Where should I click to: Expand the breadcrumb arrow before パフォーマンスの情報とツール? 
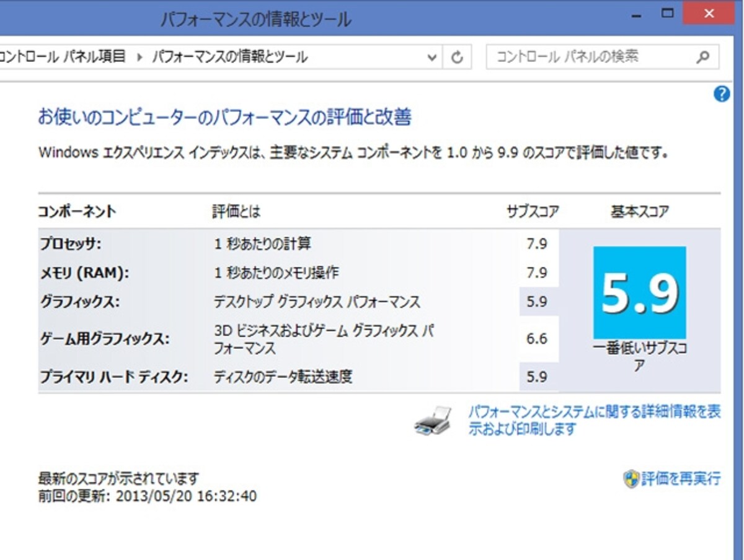139,58
